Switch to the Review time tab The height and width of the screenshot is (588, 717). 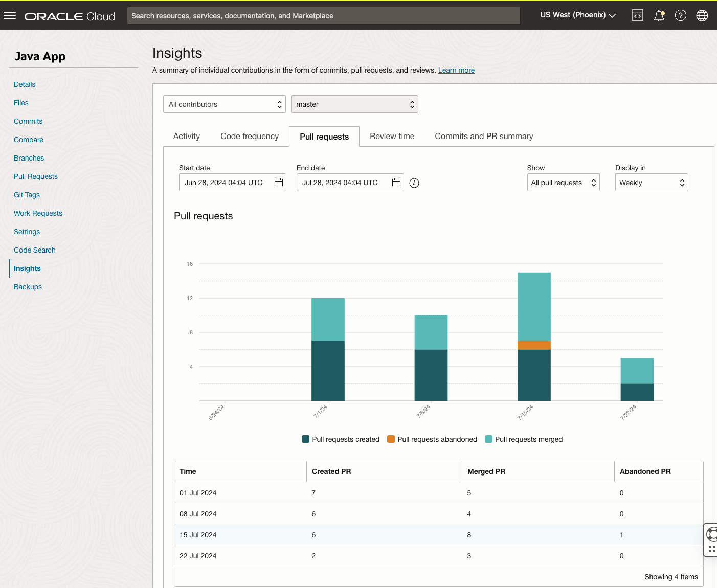pyautogui.click(x=392, y=136)
